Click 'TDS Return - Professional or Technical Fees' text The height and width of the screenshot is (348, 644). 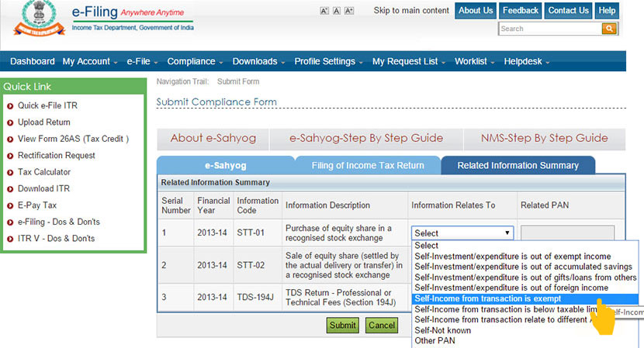click(x=341, y=298)
